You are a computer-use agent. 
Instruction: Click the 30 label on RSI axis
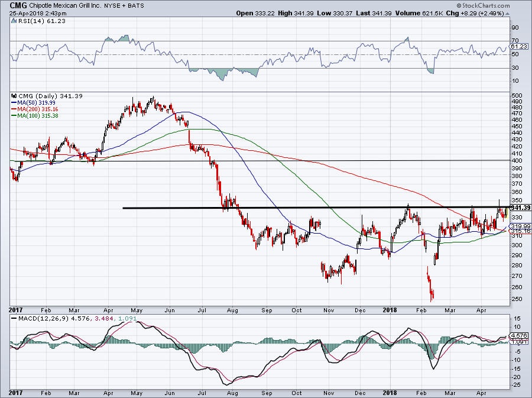tap(515, 68)
